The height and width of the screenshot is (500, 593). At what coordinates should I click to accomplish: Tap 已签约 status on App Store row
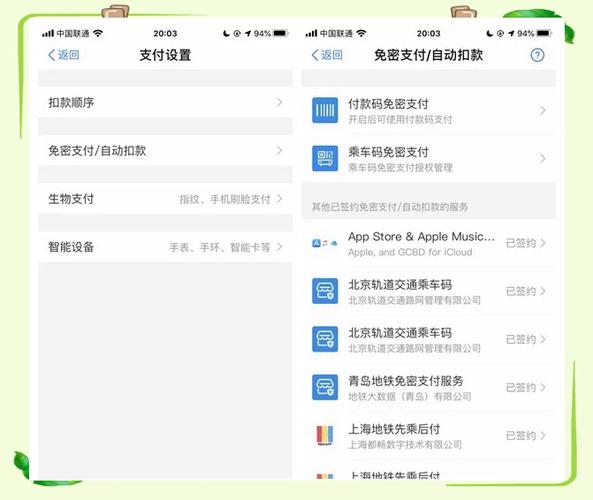click(521, 243)
